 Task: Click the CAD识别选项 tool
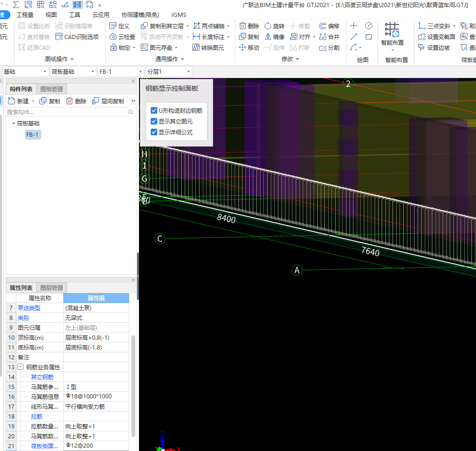tap(77, 37)
